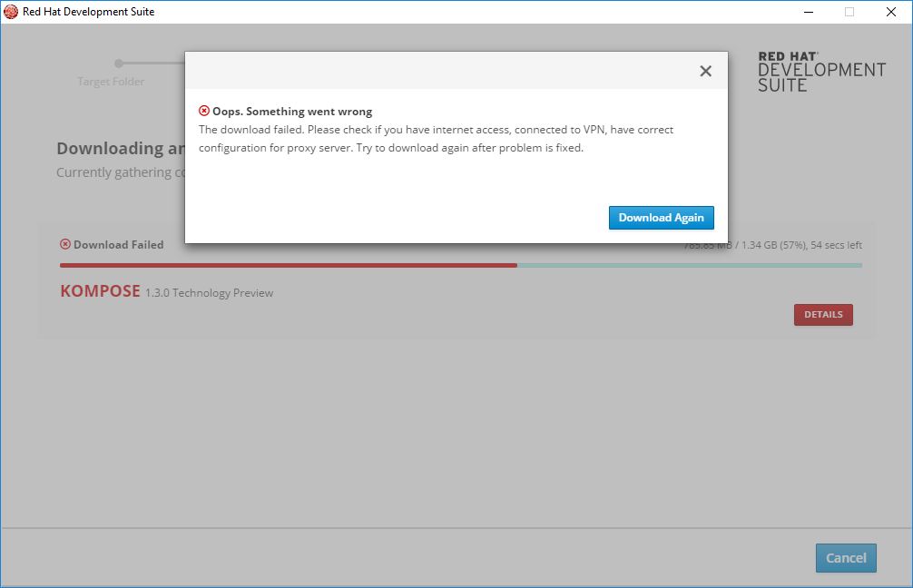Viewport: 913px width, 588px height.
Task: Click the Download Failed status label
Action: [x=119, y=244]
